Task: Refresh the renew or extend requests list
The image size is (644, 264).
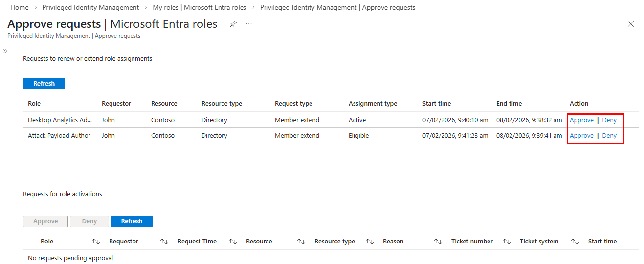Action: coord(44,84)
